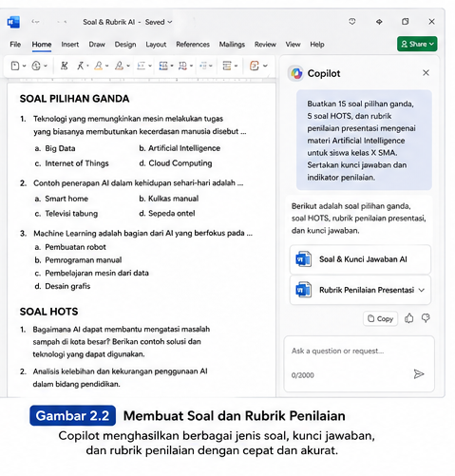The height and width of the screenshot is (476, 455).
Task: Open the line spacing dropdown arrow
Action: (236, 66)
